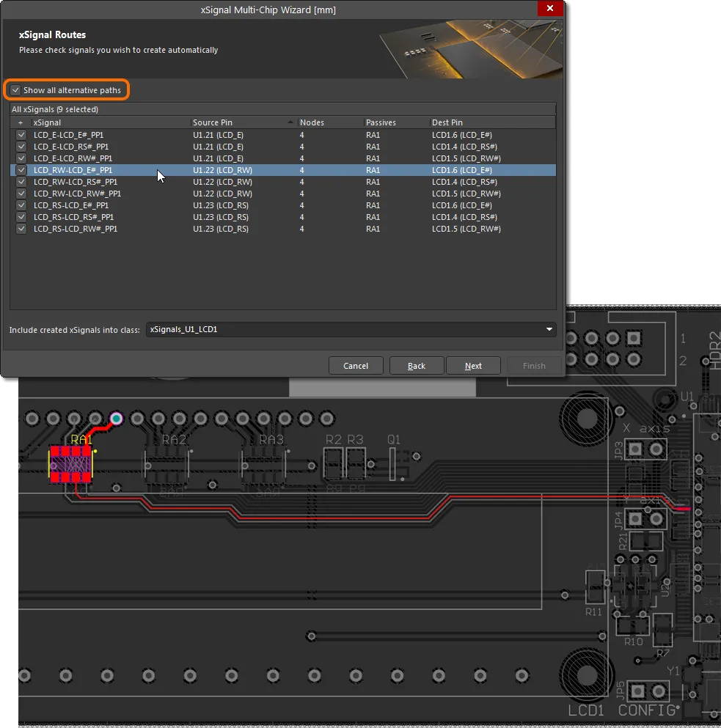Select the LCD_RS-LCD_RW#_PP1 xSignal name
This screenshot has height=728, width=721.
point(76,229)
